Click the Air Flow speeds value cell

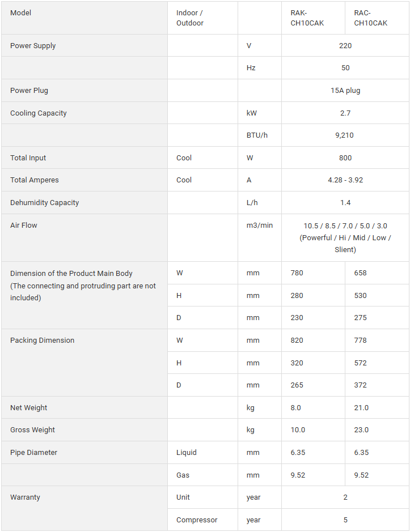pos(345,237)
